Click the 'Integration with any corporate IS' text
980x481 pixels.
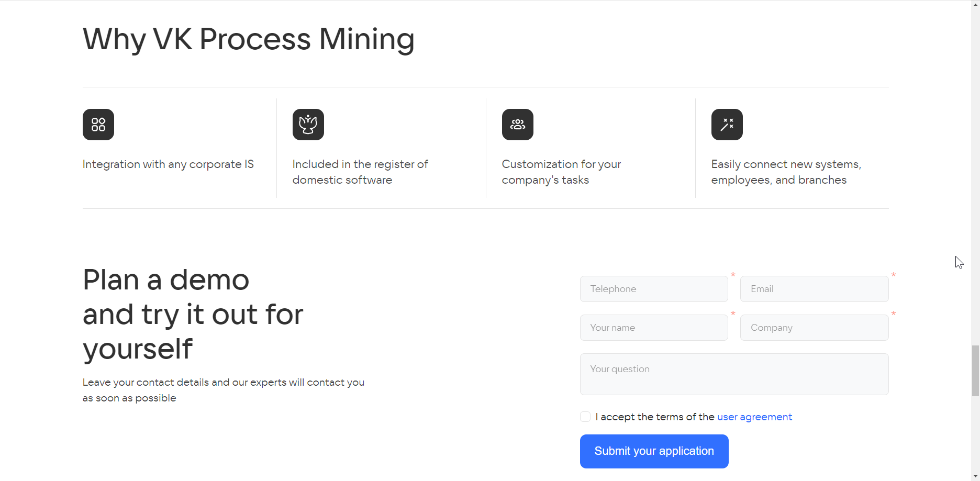coord(168,164)
